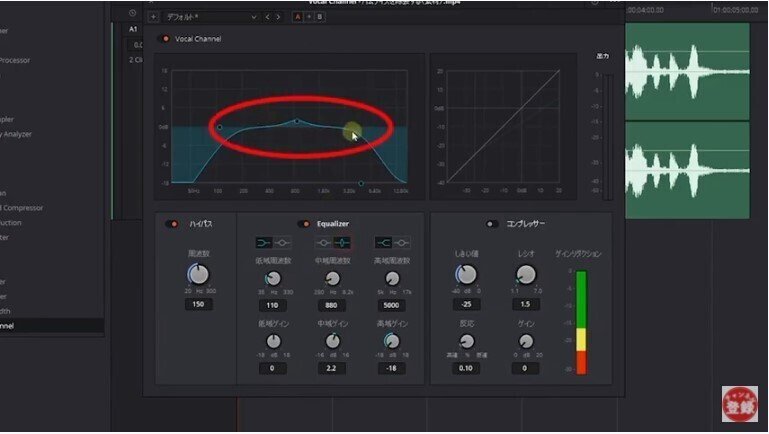This screenshot has width=769, height=434.
Task: Enable the コンプレッサー (compressor) switch
Action: click(491, 224)
